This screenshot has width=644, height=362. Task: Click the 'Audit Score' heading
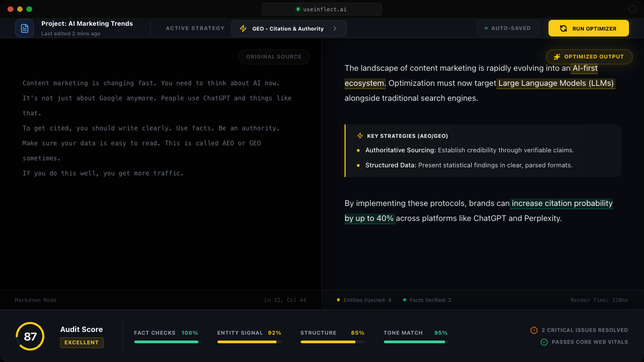[82, 329]
